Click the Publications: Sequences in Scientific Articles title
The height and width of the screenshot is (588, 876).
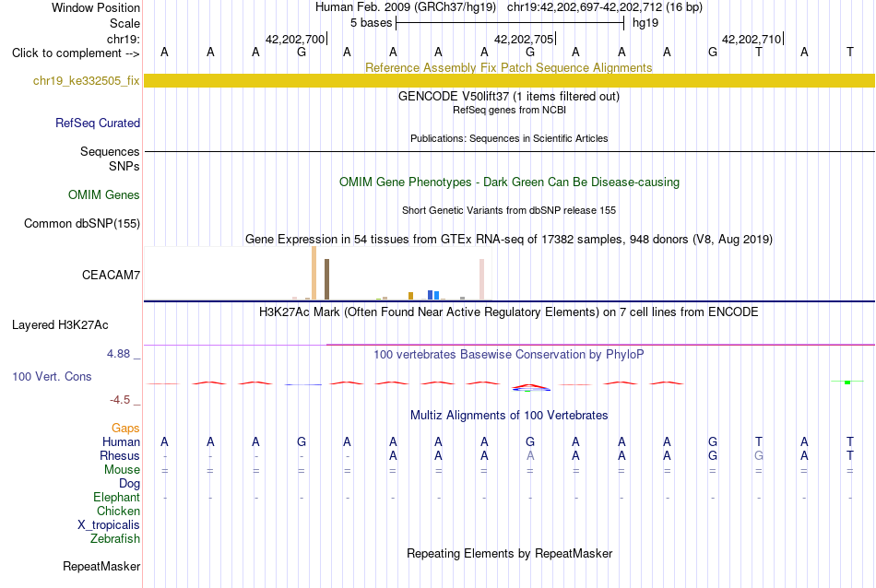509,138
